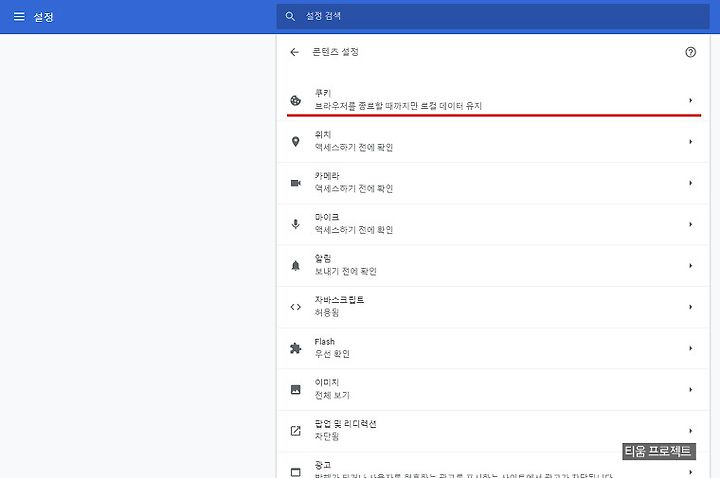The width and height of the screenshot is (720, 478).
Task: Click the microphone icon
Action: [296, 224]
